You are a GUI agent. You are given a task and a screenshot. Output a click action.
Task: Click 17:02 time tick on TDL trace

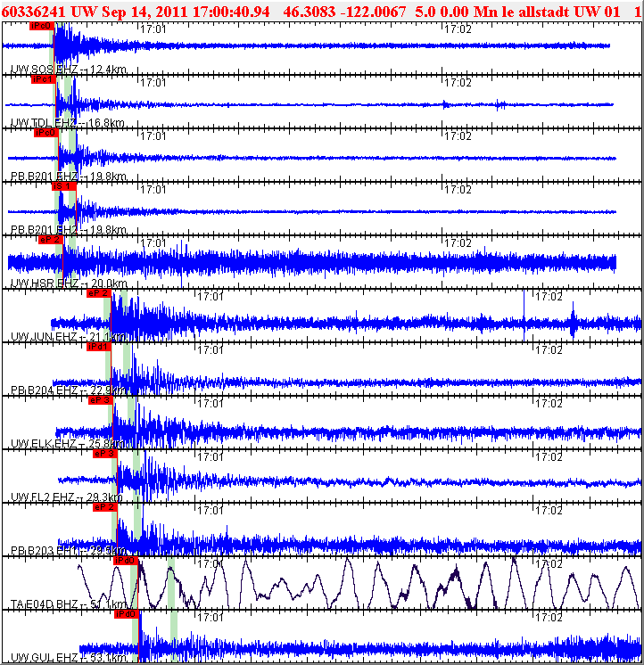coord(458,82)
